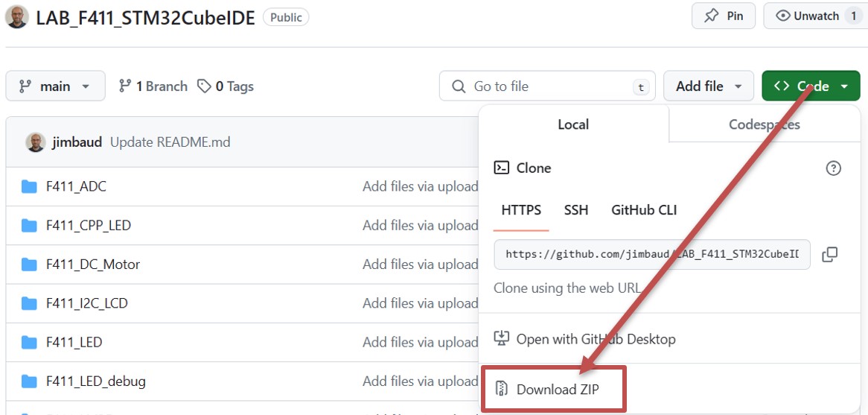Click the Go to file search field
This screenshot has width=868, height=415.
pyautogui.click(x=547, y=86)
